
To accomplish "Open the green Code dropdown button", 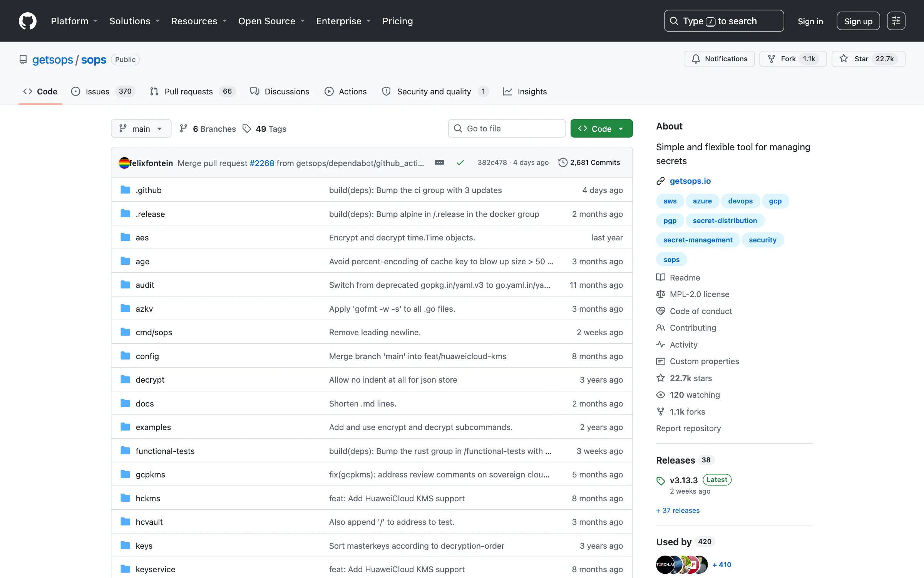I will [601, 128].
